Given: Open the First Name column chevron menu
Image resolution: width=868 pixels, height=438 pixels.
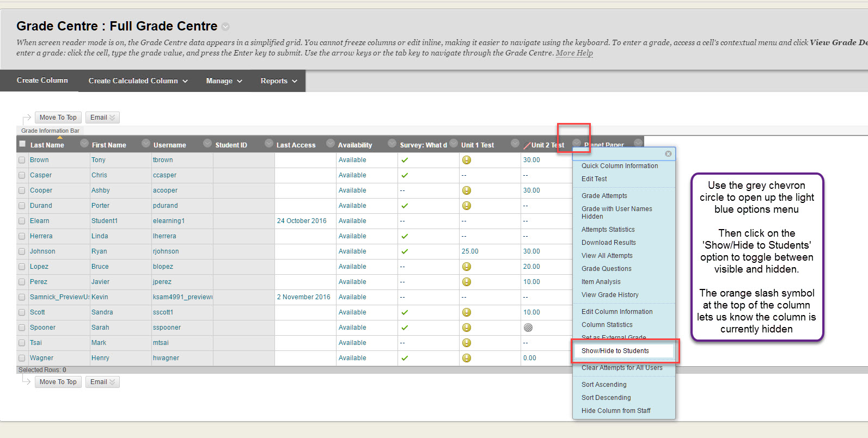Looking at the screenshot, I should click(145, 143).
